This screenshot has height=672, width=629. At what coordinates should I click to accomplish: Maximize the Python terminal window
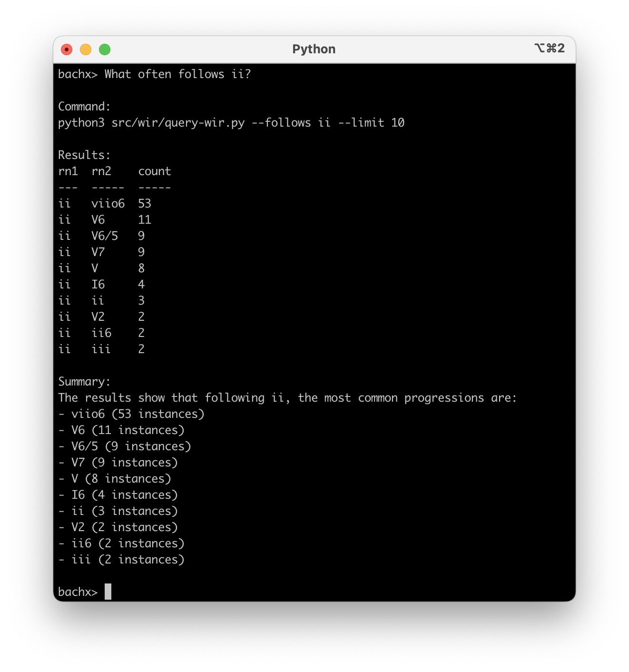pos(105,49)
